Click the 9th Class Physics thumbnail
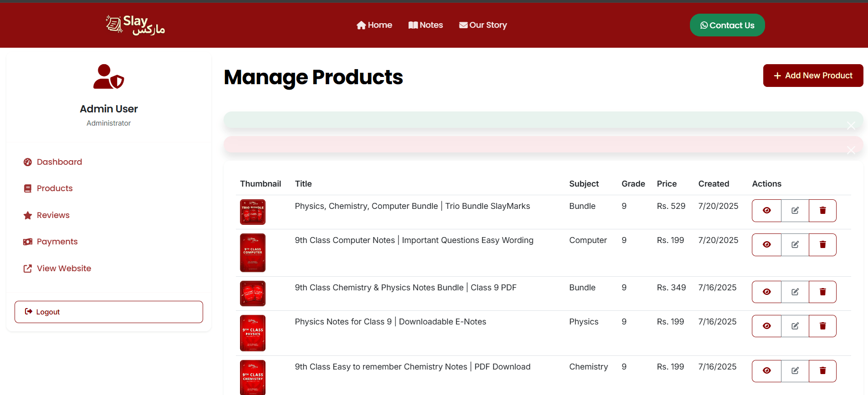This screenshot has height=395, width=868. click(253, 333)
